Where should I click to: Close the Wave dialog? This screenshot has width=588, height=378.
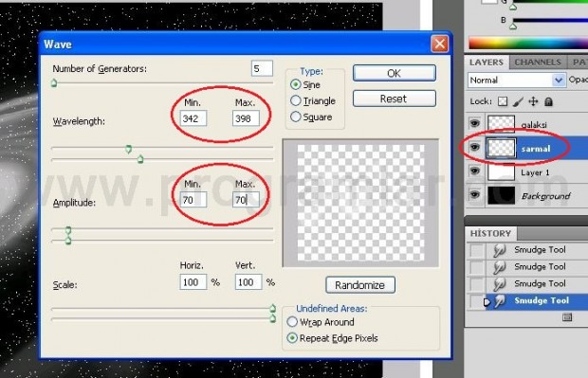[x=440, y=44]
